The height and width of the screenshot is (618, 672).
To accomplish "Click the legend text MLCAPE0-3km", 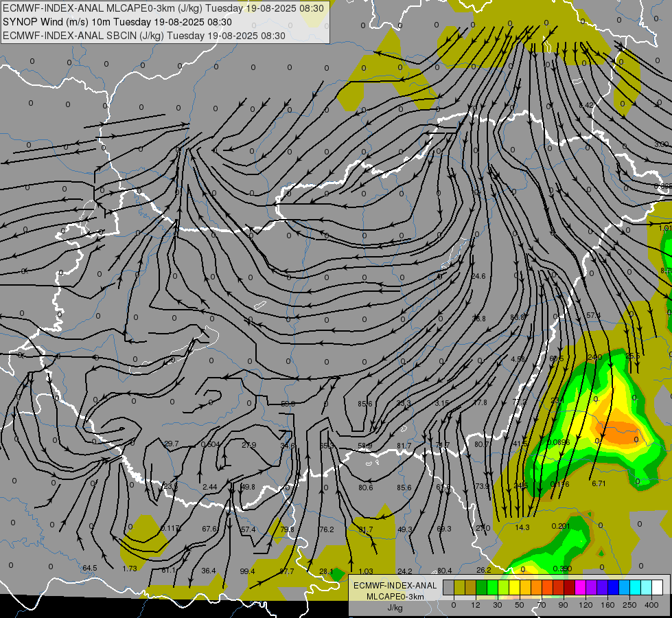I will tap(395, 597).
